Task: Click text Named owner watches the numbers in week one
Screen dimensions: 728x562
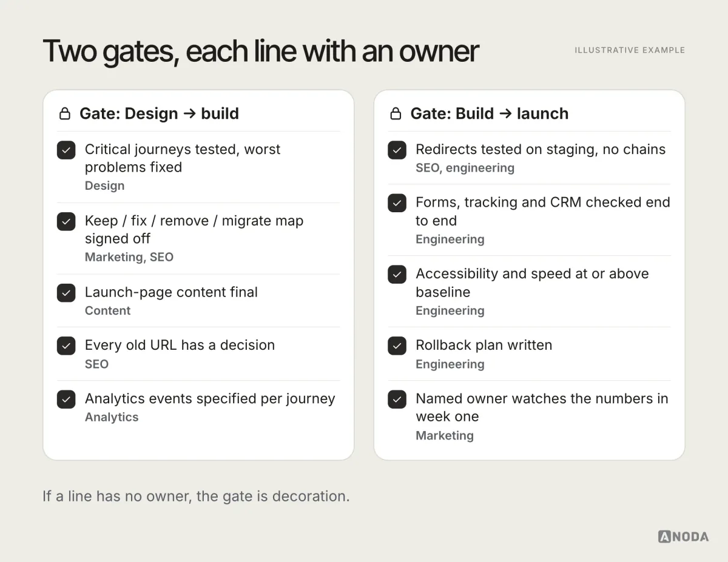Action: click(542, 407)
